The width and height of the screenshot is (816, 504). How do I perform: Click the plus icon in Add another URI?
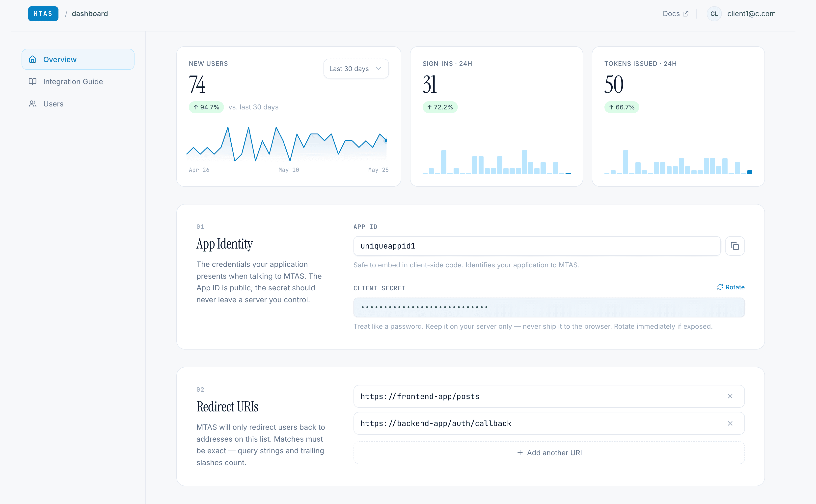point(520,453)
